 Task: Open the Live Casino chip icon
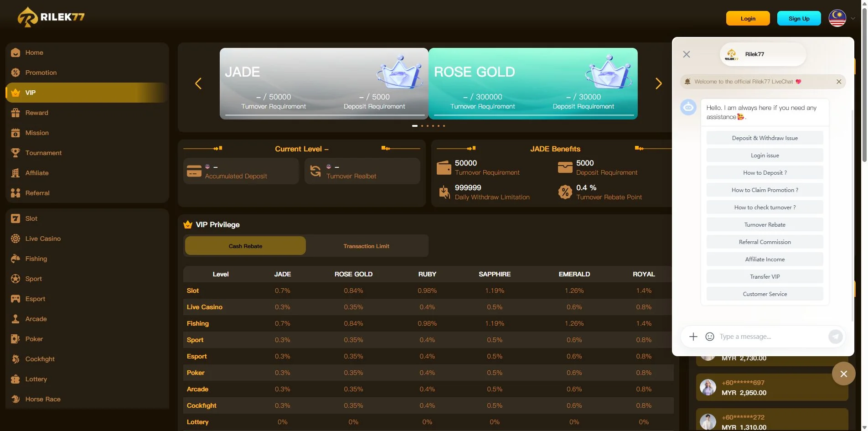coord(15,239)
